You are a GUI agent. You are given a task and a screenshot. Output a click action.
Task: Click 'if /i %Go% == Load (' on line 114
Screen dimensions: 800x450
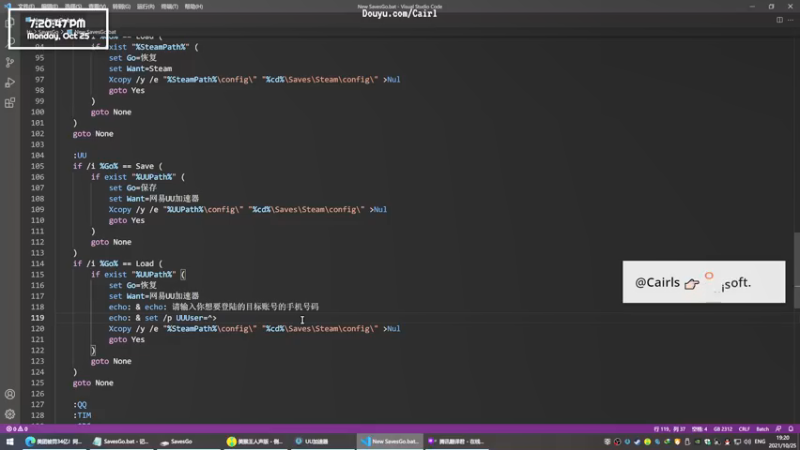pos(117,264)
